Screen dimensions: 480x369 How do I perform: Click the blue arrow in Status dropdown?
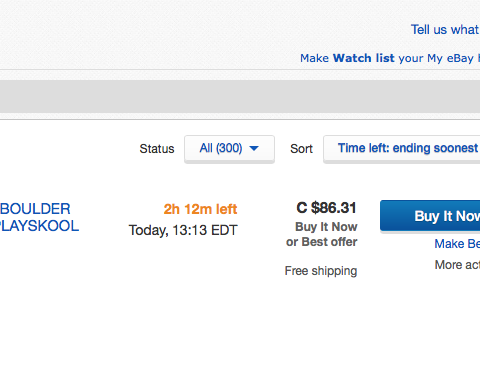pos(254,148)
